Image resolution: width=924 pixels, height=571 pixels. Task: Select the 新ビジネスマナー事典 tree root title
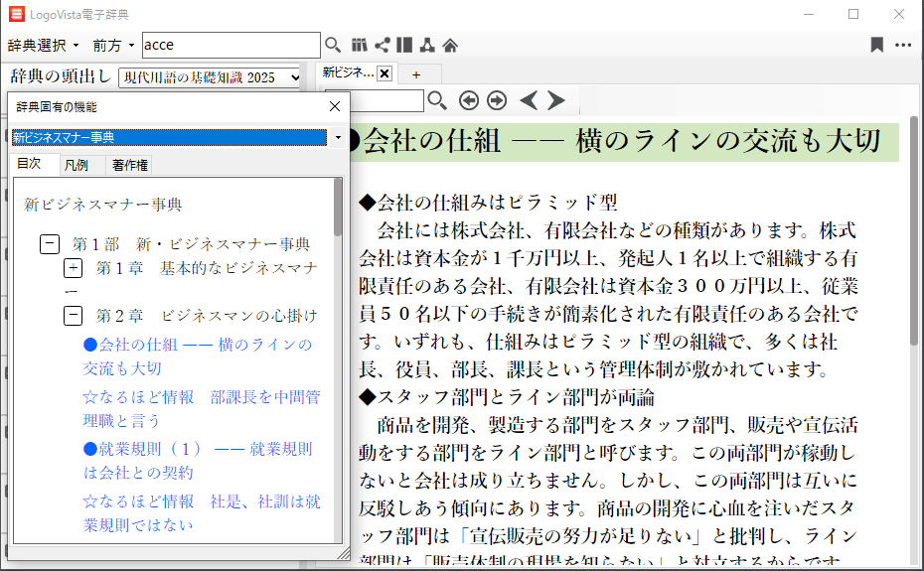pyautogui.click(x=102, y=205)
